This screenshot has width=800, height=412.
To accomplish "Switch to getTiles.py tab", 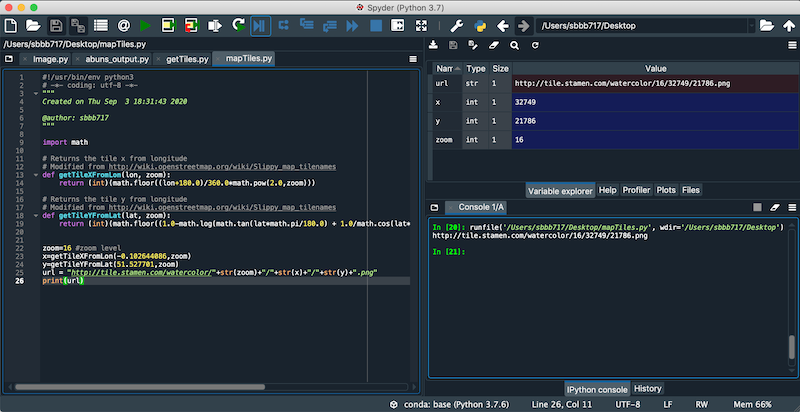I will pos(187,59).
